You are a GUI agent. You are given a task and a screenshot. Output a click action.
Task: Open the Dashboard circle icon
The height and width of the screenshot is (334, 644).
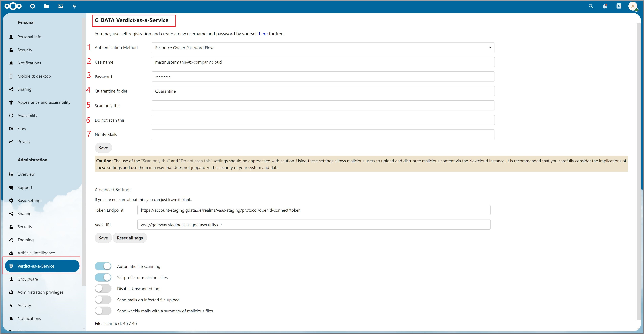pyautogui.click(x=32, y=6)
